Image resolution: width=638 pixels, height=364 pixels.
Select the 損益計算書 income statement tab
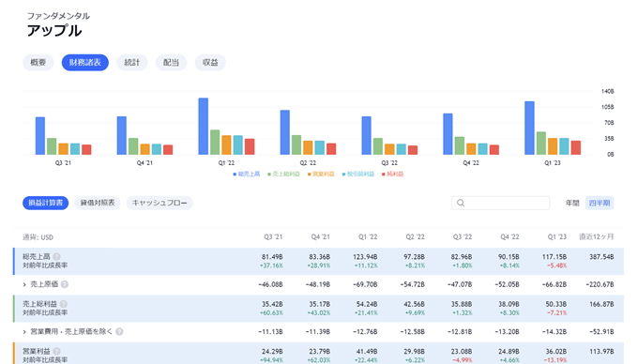[x=46, y=203]
